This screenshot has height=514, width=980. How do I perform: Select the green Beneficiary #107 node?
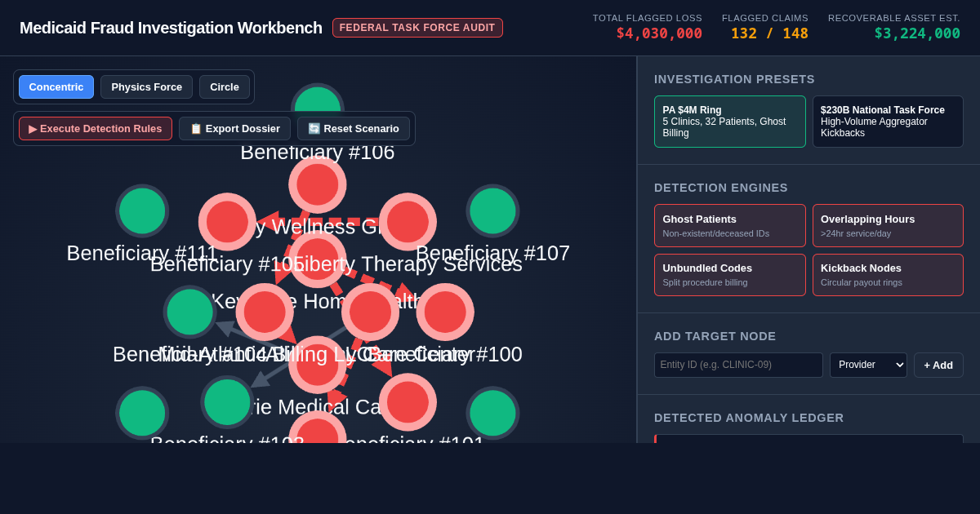pyautogui.click(x=492, y=210)
